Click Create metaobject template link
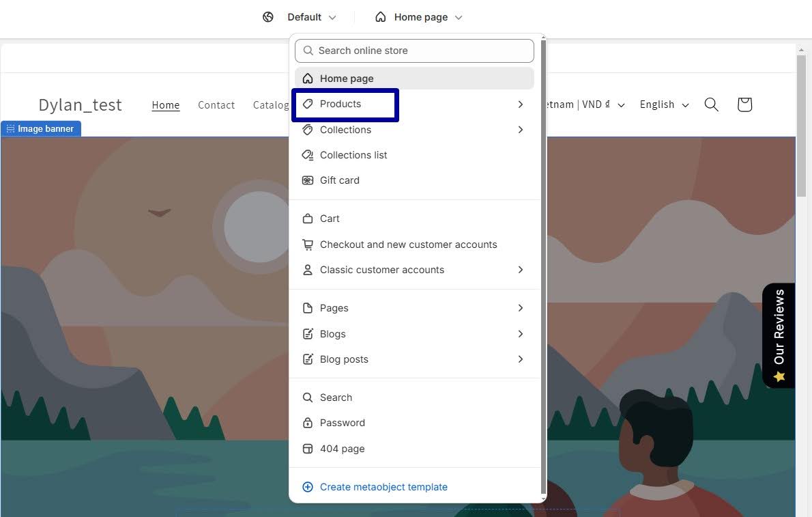The width and height of the screenshot is (812, 517). 383,487
